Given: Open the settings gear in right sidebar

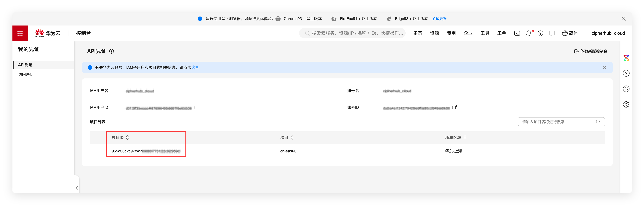Looking at the screenshot, I should click(x=626, y=104).
